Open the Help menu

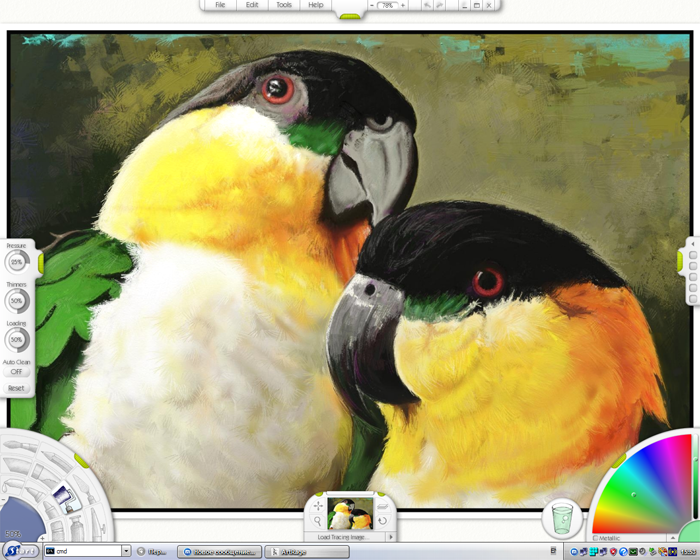pyautogui.click(x=316, y=5)
